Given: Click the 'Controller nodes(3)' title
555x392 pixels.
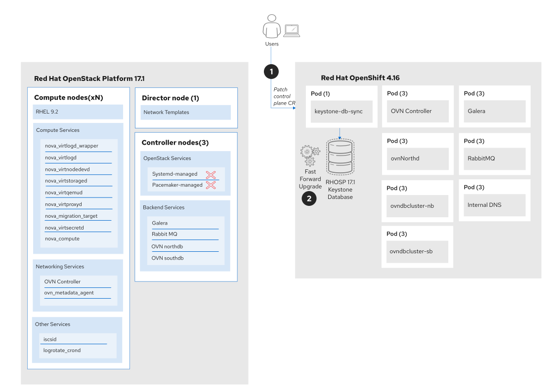Looking at the screenshot, I should click(x=175, y=143).
